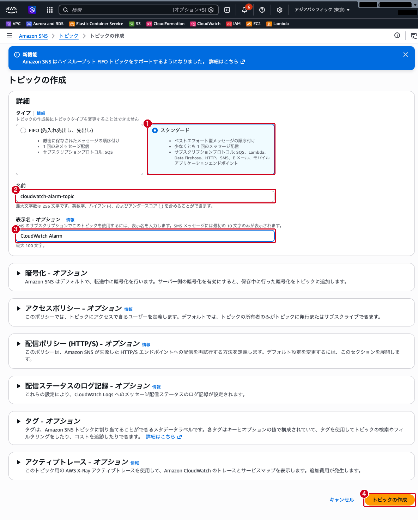Image resolution: width=418 pixels, height=532 pixels.
Task: Open the EC2 shortcut
Action: click(254, 24)
